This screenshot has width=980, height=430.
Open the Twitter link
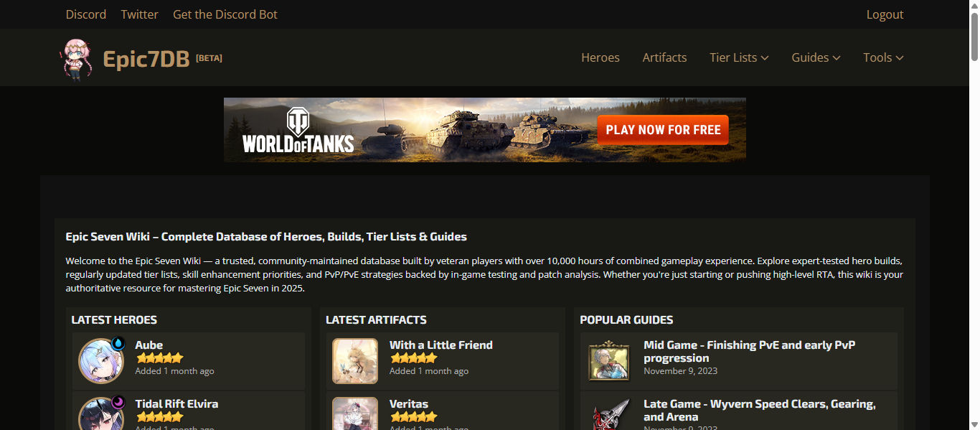(140, 14)
